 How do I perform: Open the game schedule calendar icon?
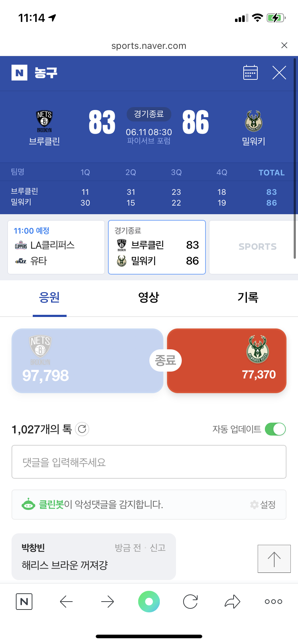click(250, 73)
